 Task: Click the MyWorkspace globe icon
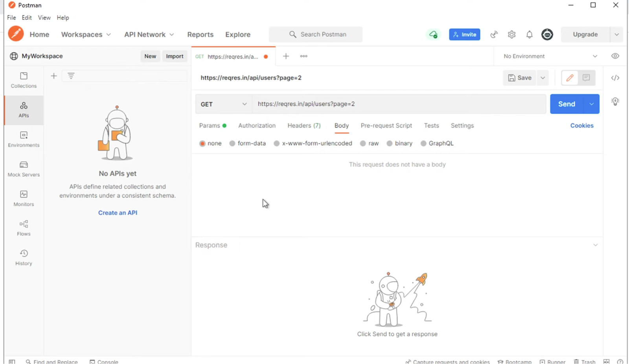[14, 56]
